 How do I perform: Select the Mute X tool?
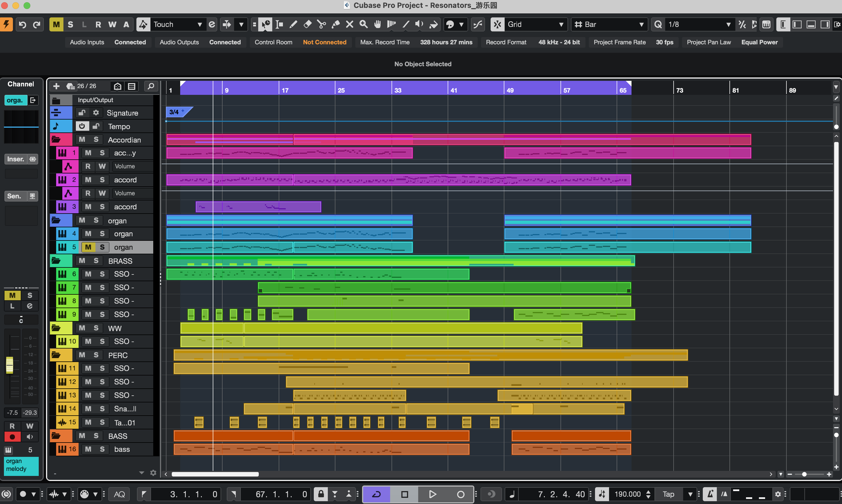349,24
